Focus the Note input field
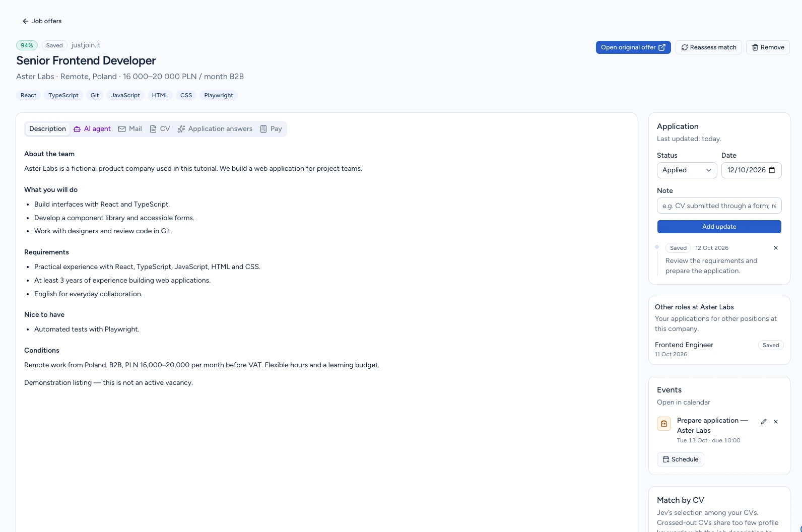 point(719,206)
